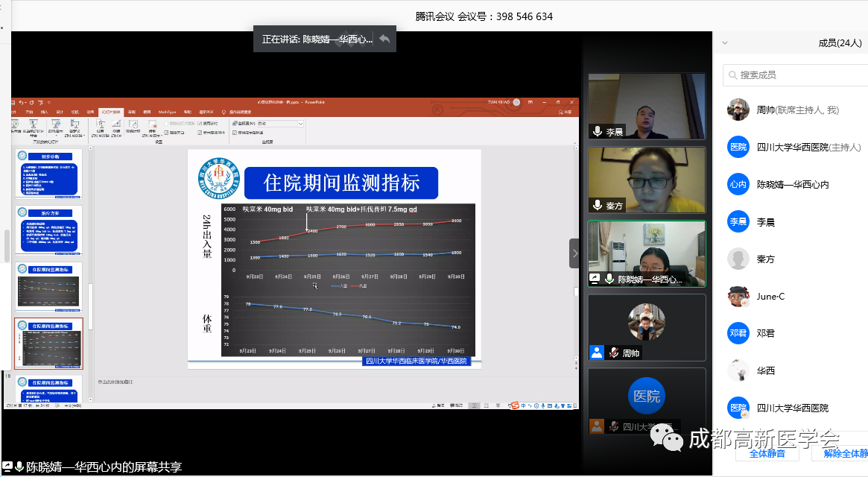Click the Comments button in PowerPoint status bar
Viewport: 868px width, 477px height.
pos(456,405)
